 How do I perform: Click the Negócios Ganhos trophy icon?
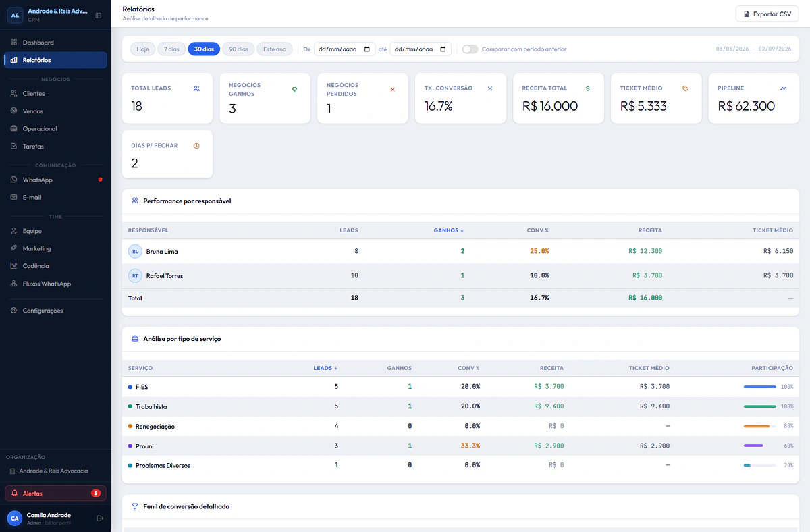[294, 89]
